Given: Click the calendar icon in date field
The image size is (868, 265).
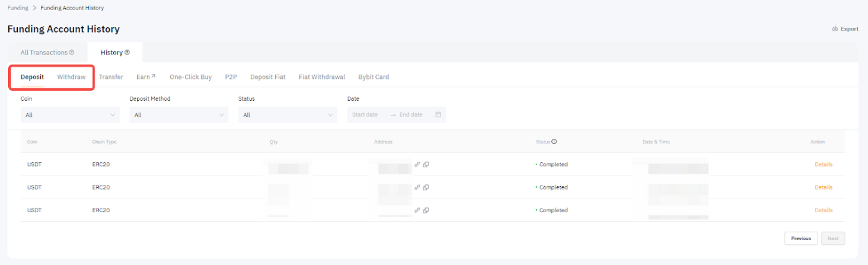Looking at the screenshot, I should click(438, 115).
